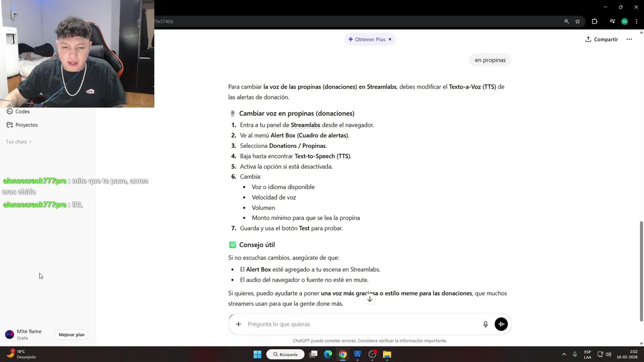644x362 pixels.
Task: Show hidden tray icons chevron
Action: [x=564, y=354]
